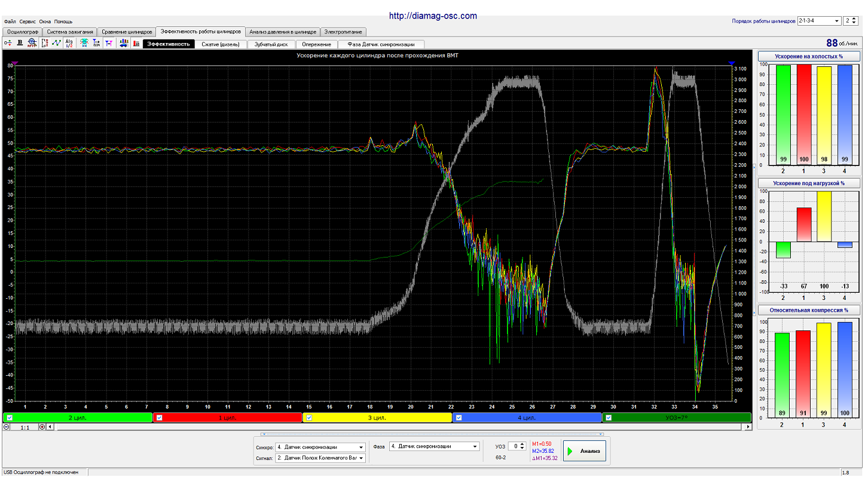
Task: Open the Фаза dropdown
Action: click(434, 446)
